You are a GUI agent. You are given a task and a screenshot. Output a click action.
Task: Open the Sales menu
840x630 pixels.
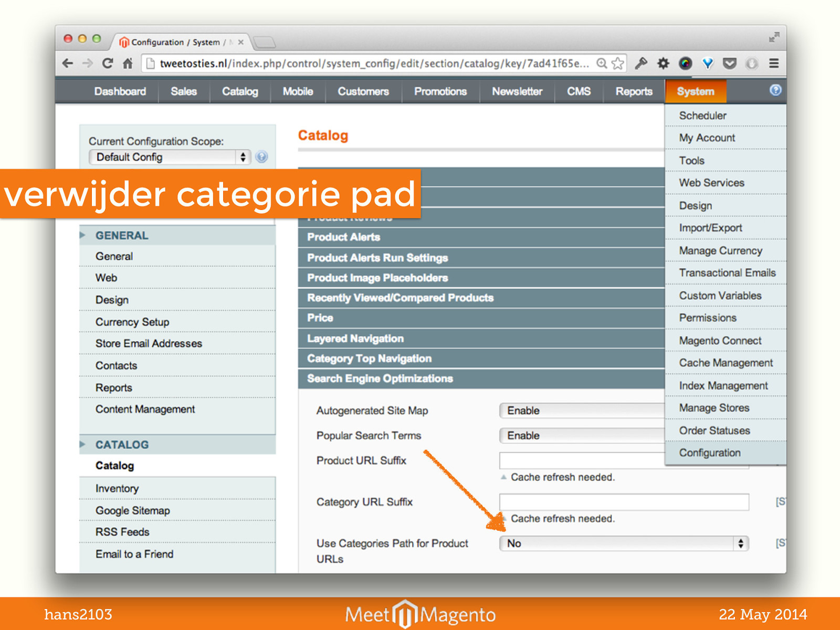[184, 91]
